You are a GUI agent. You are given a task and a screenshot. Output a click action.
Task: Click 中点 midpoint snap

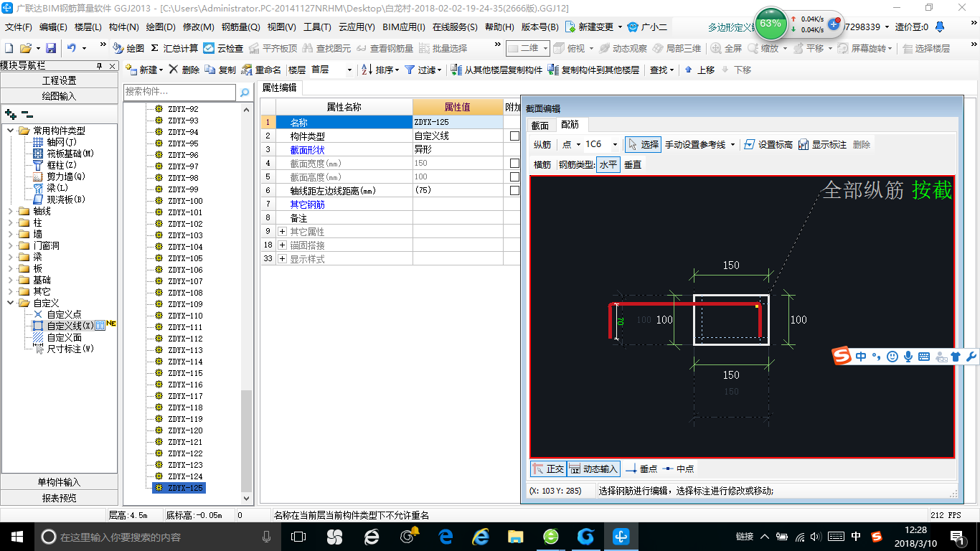point(678,468)
